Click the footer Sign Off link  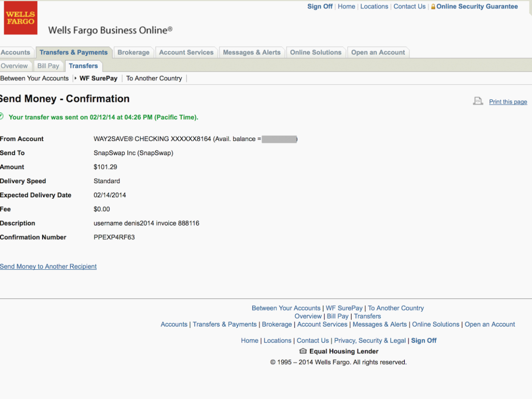click(424, 341)
